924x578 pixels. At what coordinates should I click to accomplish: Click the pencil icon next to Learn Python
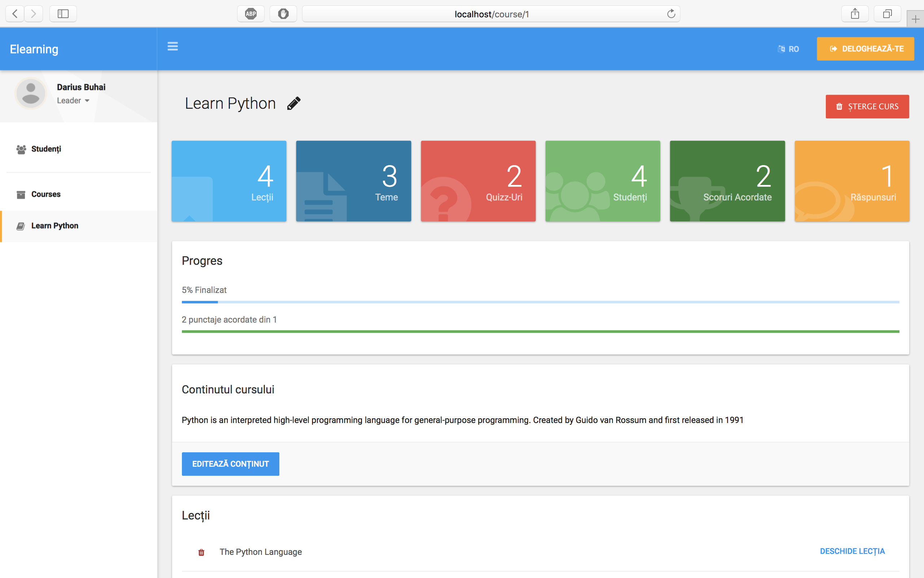pos(293,103)
